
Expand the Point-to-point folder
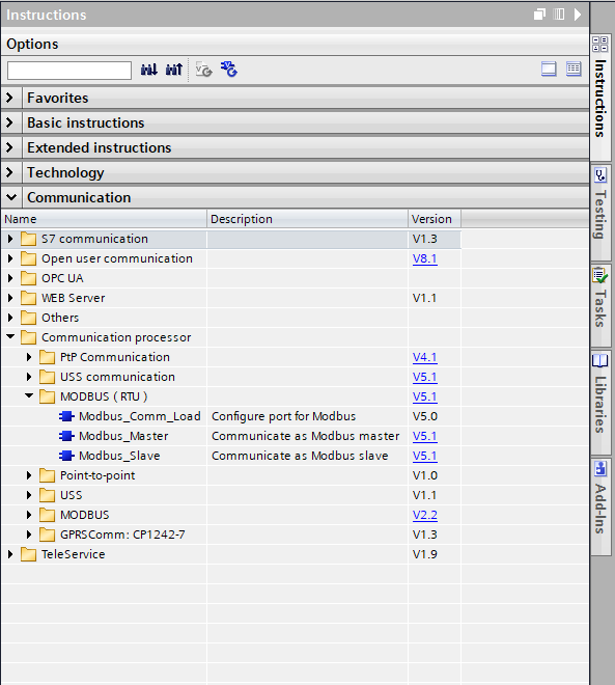click(x=29, y=475)
